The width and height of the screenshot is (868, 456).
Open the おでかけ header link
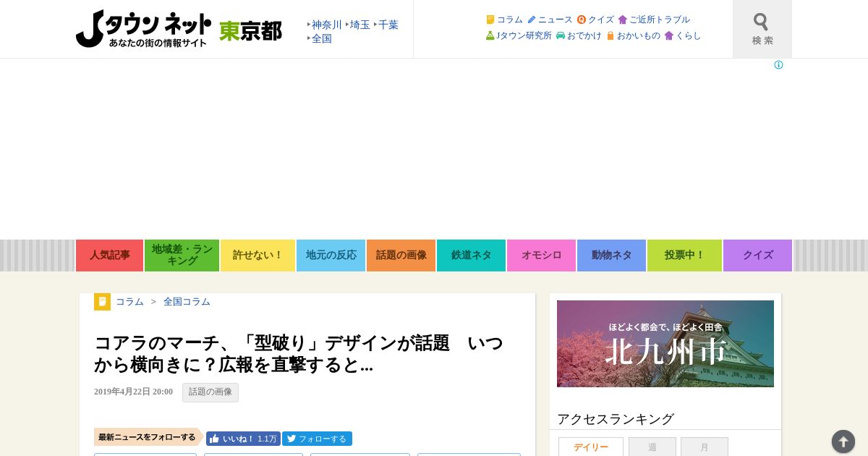click(x=579, y=35)
